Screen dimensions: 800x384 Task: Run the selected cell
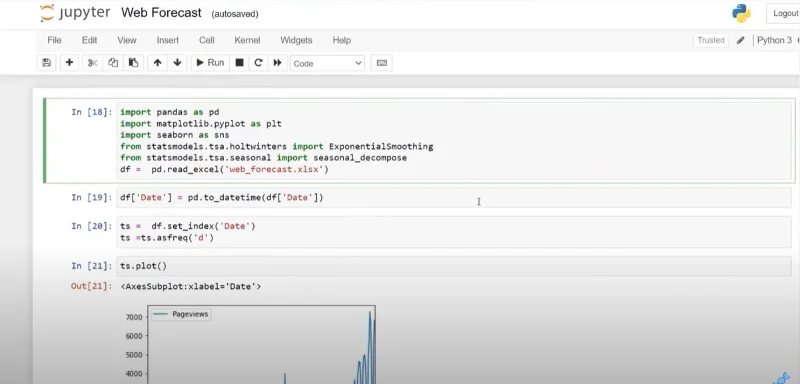210,63
